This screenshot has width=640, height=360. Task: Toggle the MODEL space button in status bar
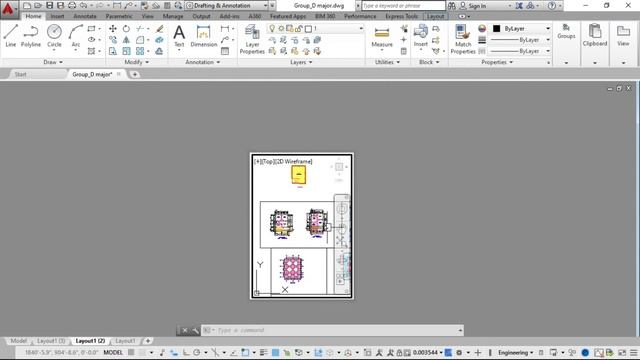click(x=113, y=352)
